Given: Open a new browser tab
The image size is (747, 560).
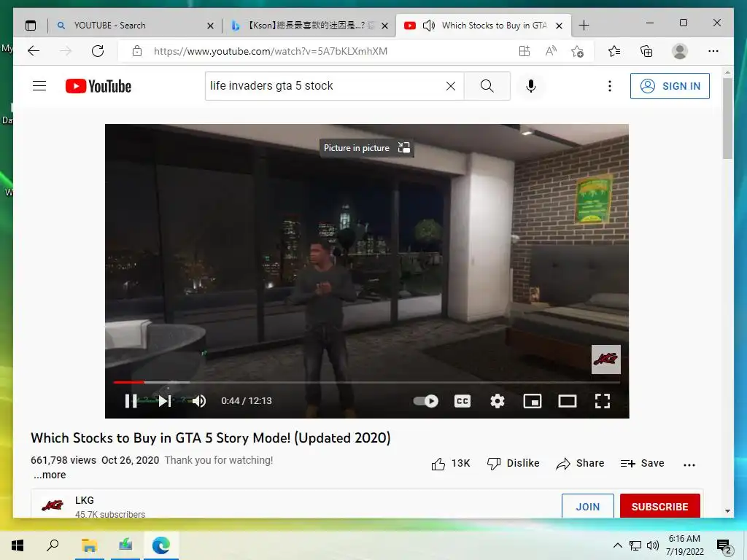Looking at the screenshot, I should click(x=584, y=26).
